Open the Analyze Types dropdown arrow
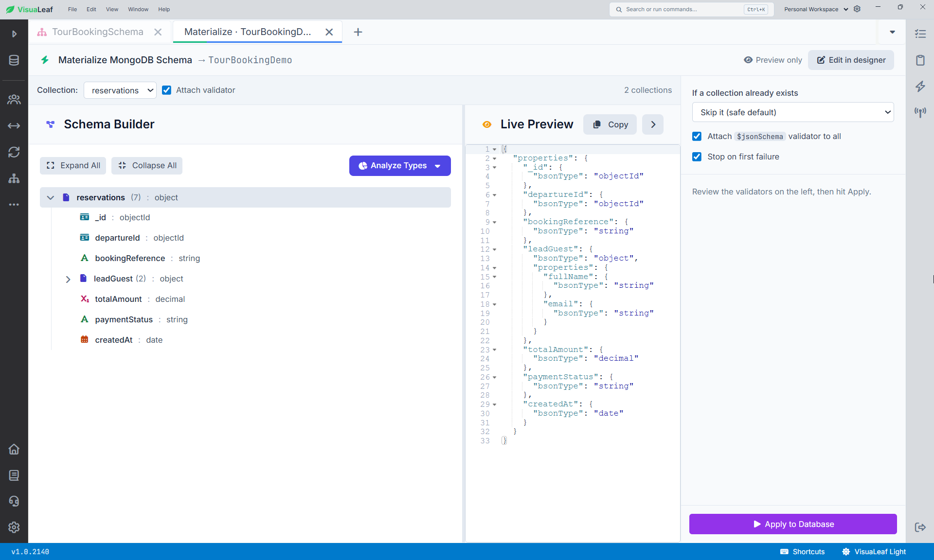 point(438,166)
